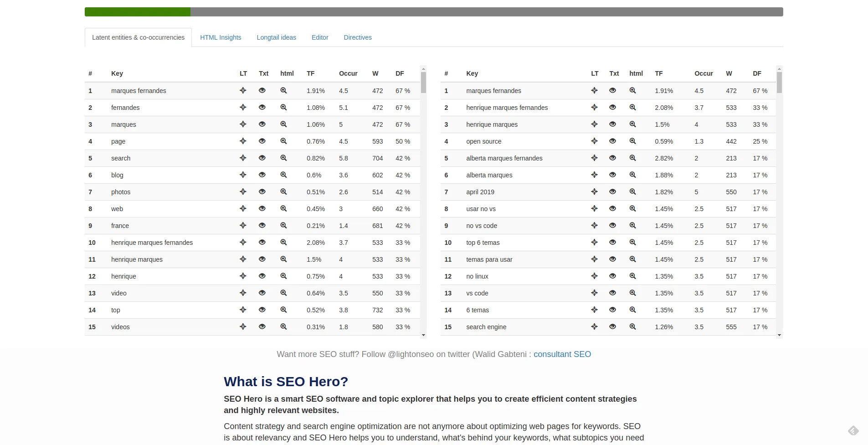Toggle Txt eye icon for 'blog' row

(262, 175)
